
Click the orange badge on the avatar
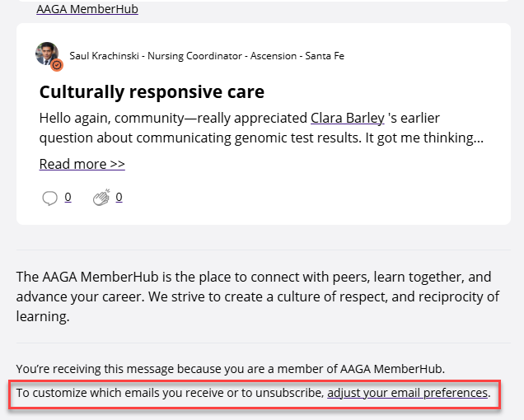pyautogui.click(x=57, y=64)
